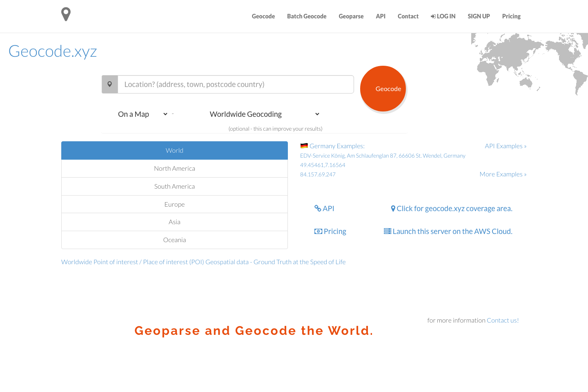Select the Contact navigation item
Image resolution: width=588 pixels, height=392 pixels.
[408, 16]
